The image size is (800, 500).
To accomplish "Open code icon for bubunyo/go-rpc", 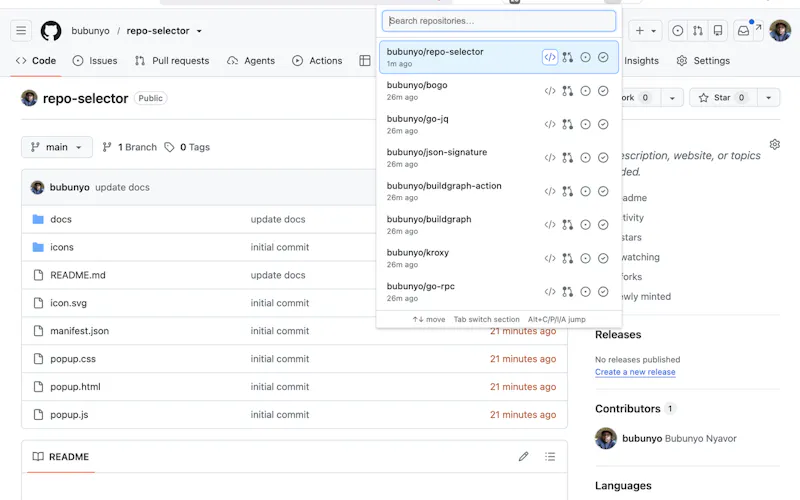I will point(549,292).
